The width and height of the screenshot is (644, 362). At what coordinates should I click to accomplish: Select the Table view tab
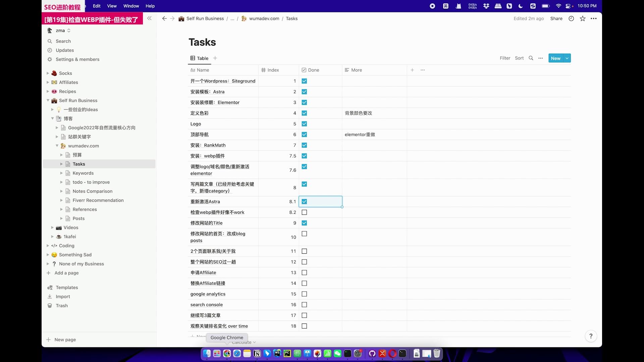pyautogui.click(x=199, y=58)
